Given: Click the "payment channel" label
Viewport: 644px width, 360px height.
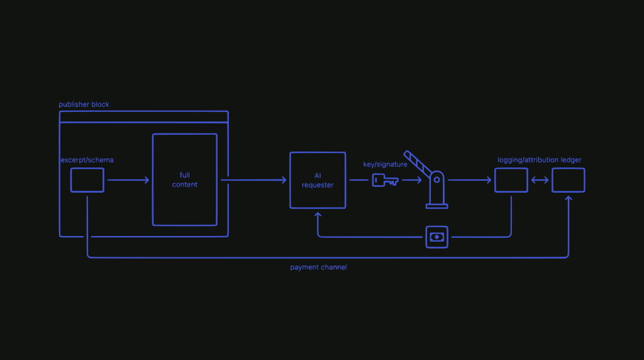Looking at the screenshot, I should point(318,267).
